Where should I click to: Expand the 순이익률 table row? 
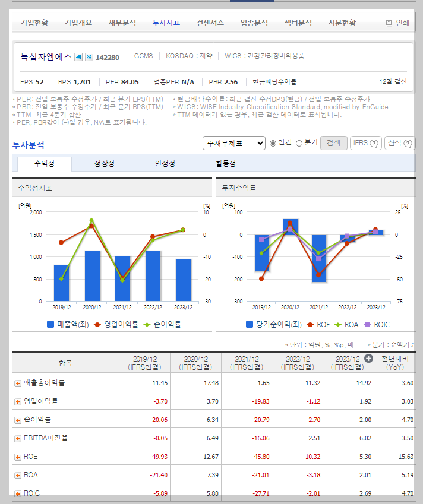18,420
